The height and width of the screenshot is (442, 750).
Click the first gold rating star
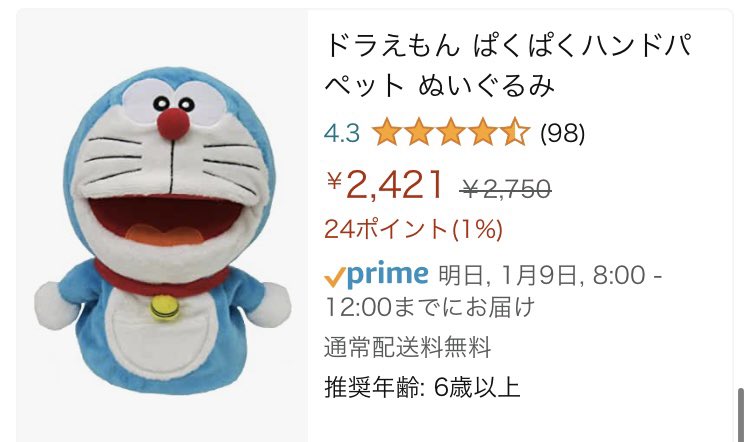pos(386,132)
